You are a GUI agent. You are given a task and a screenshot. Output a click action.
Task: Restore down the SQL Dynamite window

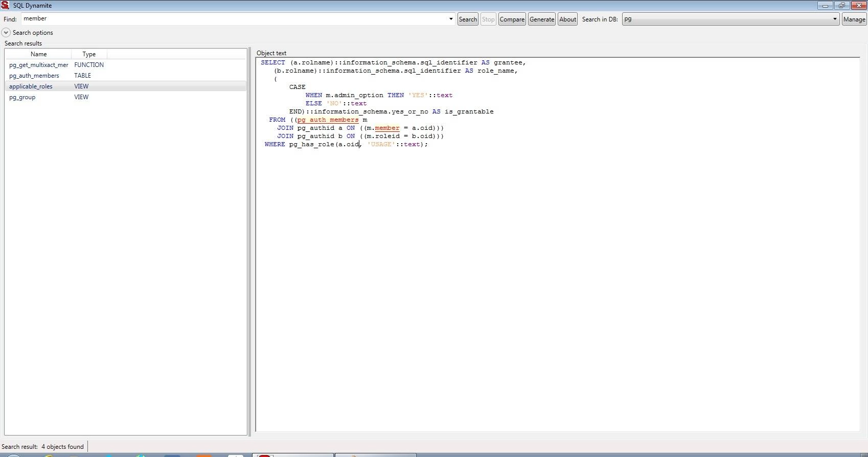(x=841, y=6)
